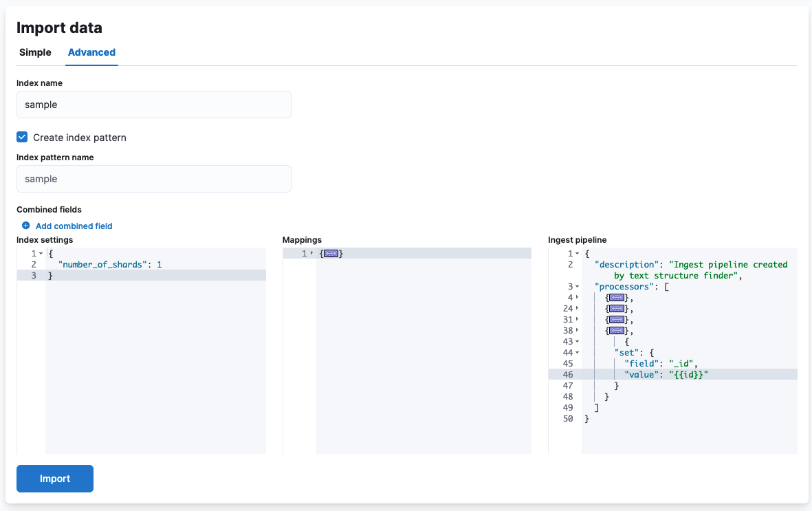Select the Advanced tab
The image size is (812, 511).
point(91,52)
